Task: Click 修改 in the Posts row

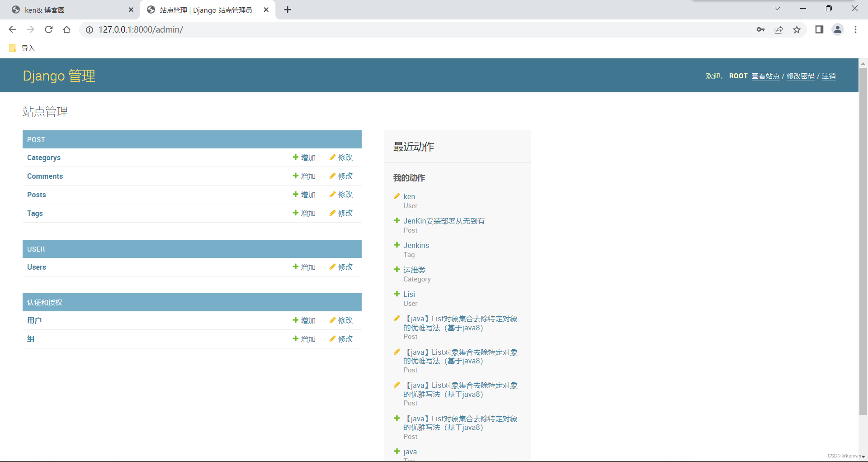Action: [341, 195]
